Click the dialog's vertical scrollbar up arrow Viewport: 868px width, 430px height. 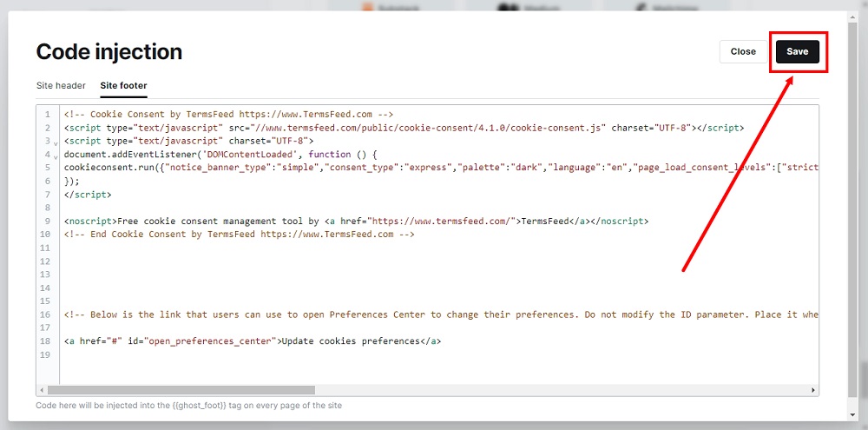[853, 16]
